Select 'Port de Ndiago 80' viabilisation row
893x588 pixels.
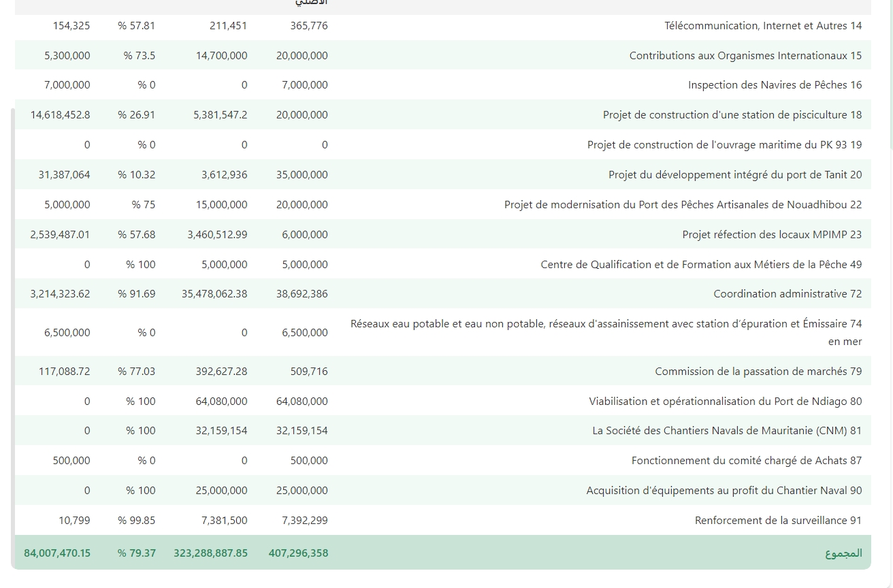point(725,402)
